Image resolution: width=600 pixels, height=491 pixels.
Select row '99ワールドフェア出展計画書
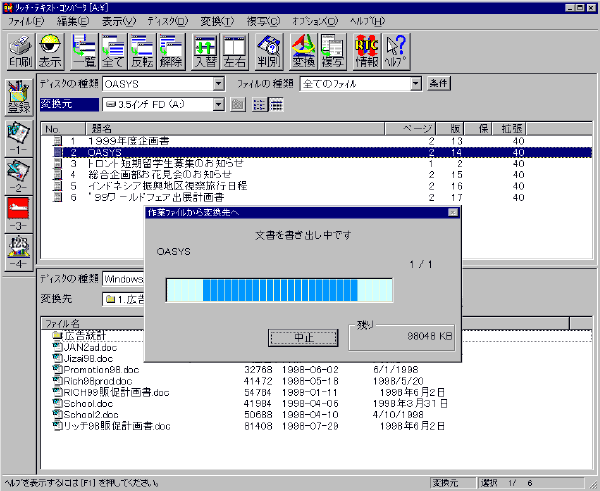tap(317, 197)
